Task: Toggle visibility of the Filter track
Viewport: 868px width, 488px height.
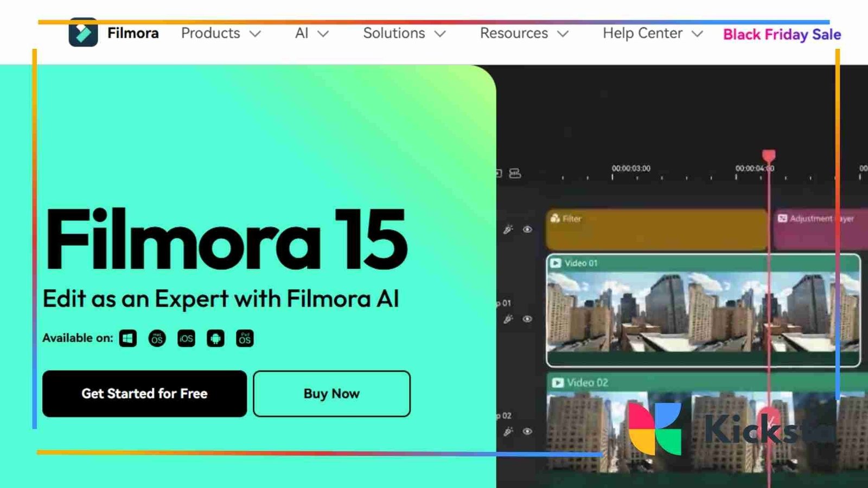Action: point(527,229)
